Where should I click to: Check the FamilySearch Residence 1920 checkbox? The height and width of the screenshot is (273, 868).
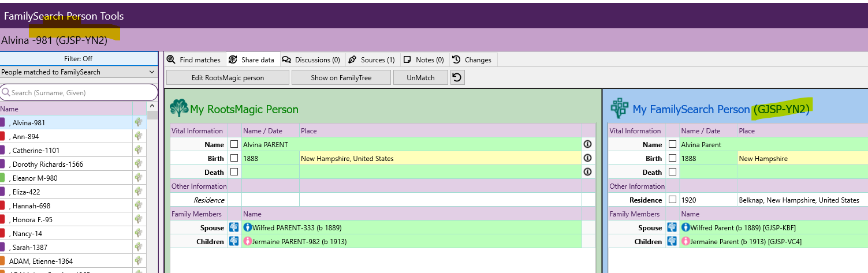672,200
